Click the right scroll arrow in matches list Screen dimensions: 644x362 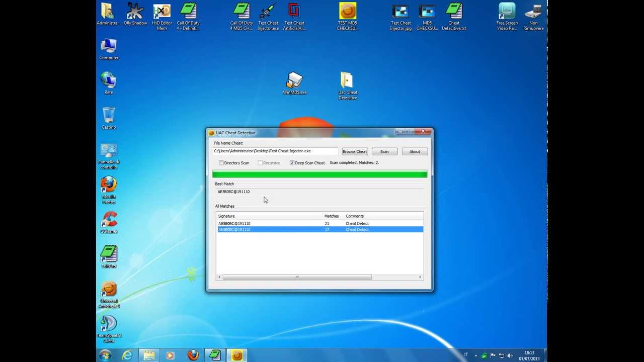click(x=420, y=277)
